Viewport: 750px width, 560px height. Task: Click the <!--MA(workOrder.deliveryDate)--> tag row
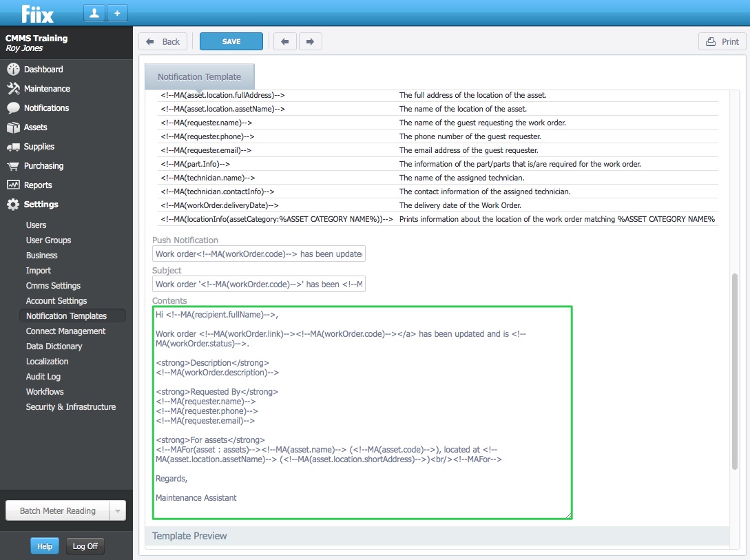439,205
